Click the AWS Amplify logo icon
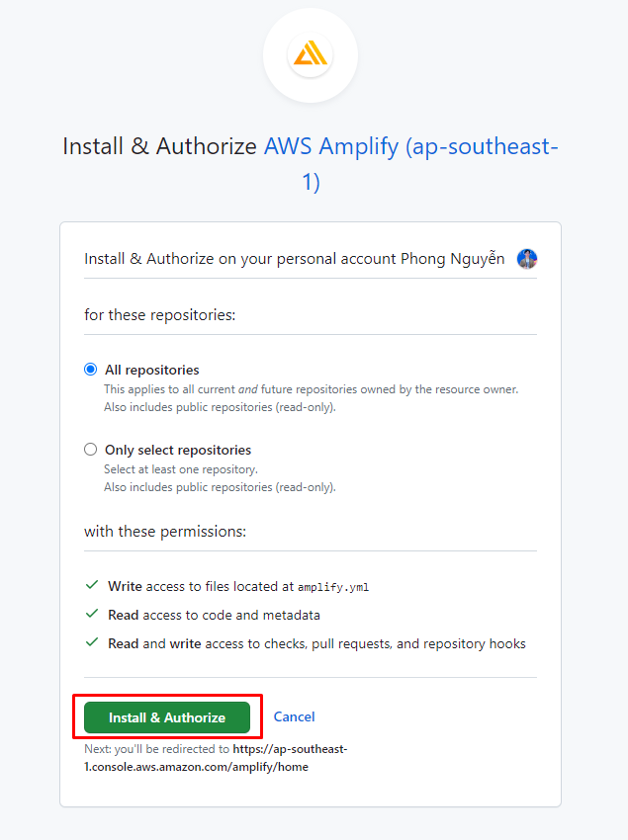This screenshot has height=840, width=628. coord(310,54)
